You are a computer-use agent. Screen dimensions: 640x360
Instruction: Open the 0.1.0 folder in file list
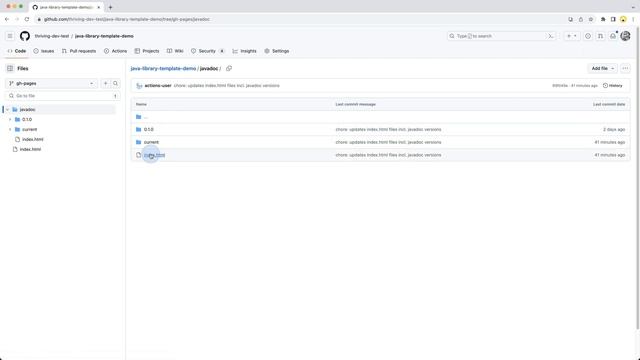pyautogui.click(x=149, y=129)
